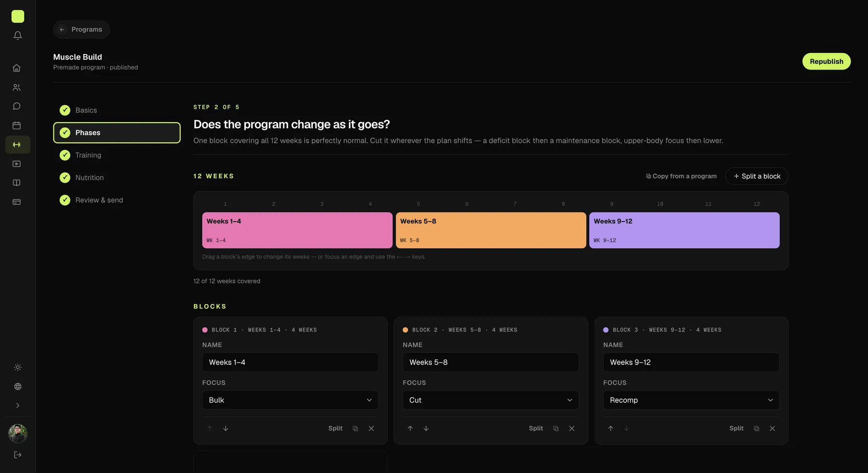Open the Clients people icon
868x473 pixels.
17,87
